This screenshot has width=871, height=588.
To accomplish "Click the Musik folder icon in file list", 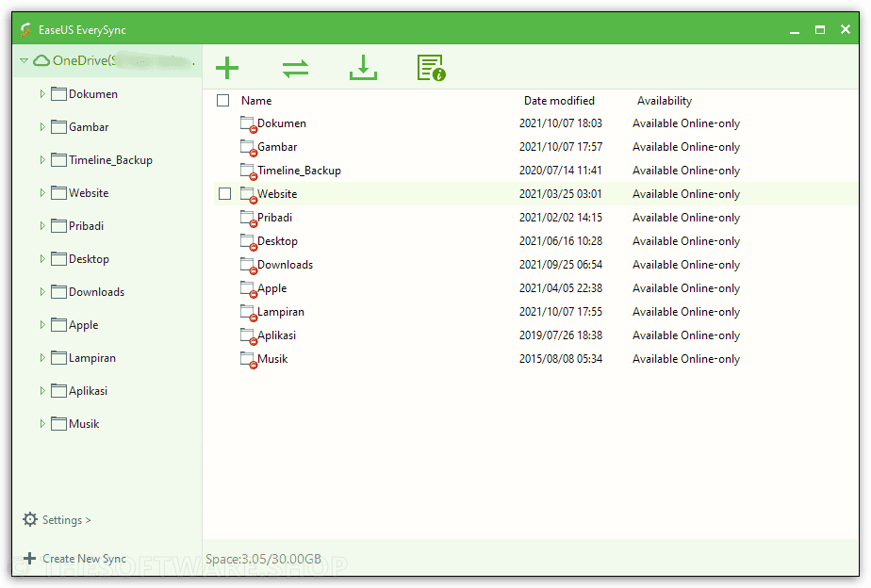I will (x=248, y=360).
